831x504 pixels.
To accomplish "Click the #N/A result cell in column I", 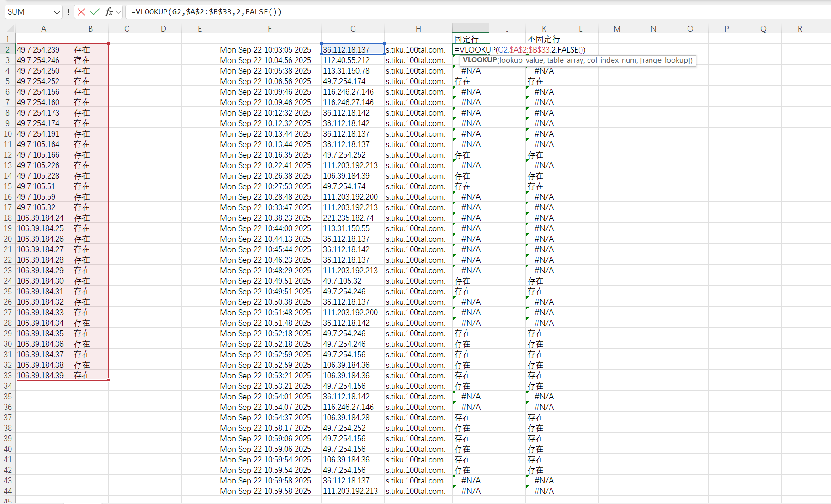I will click(471, 70).
